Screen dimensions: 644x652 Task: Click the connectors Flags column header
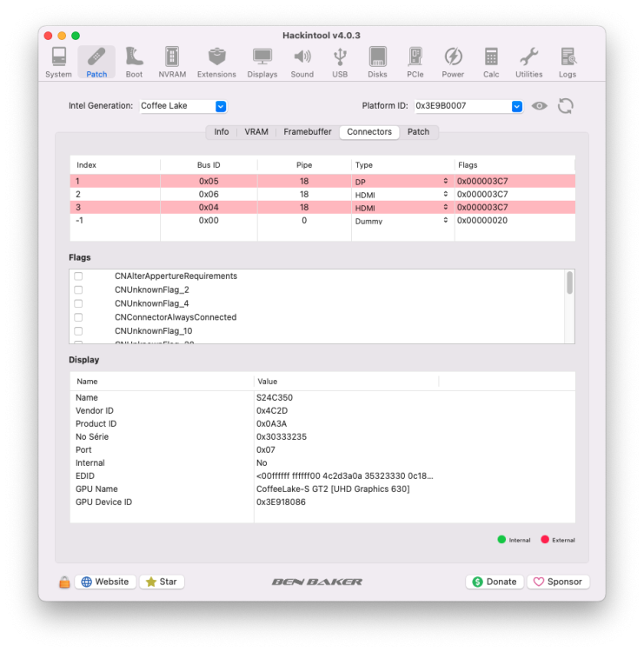pyautogui.click(x=515, y=165)
